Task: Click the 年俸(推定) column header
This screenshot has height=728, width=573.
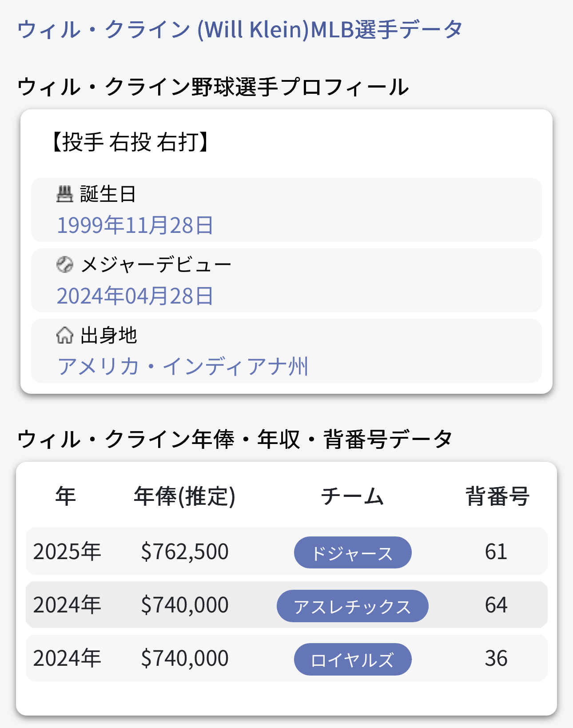Action: coord(184,496)
